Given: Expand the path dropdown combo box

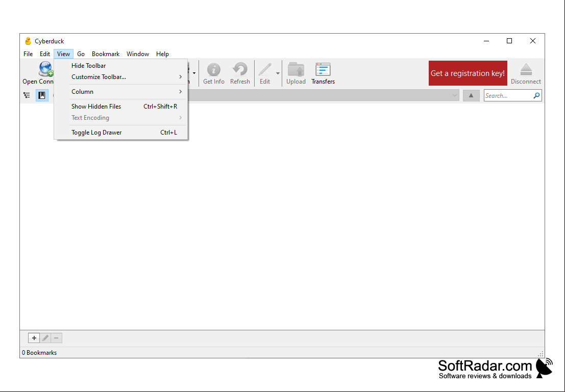Looking at the screenshot, I should [x=455, y=95].
